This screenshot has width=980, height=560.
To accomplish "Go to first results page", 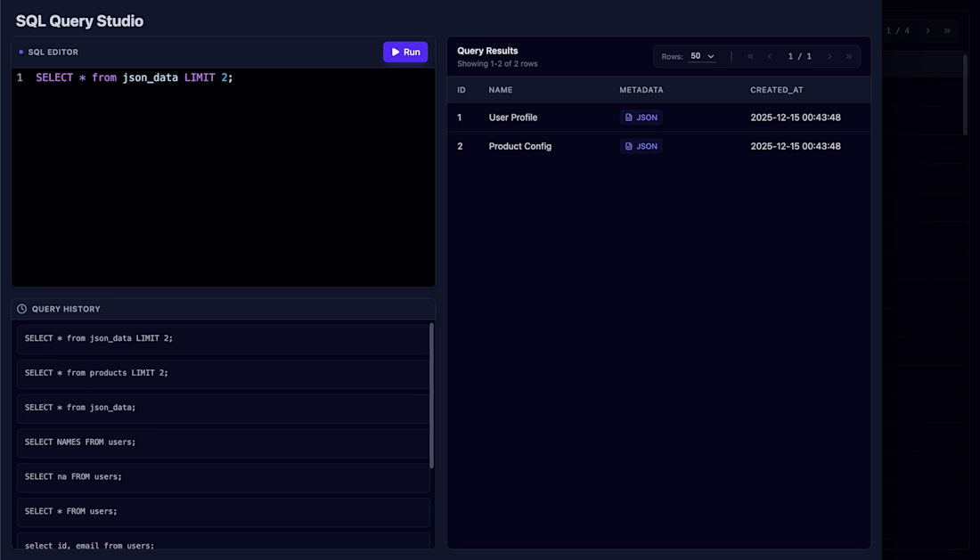I will (750, 56).
